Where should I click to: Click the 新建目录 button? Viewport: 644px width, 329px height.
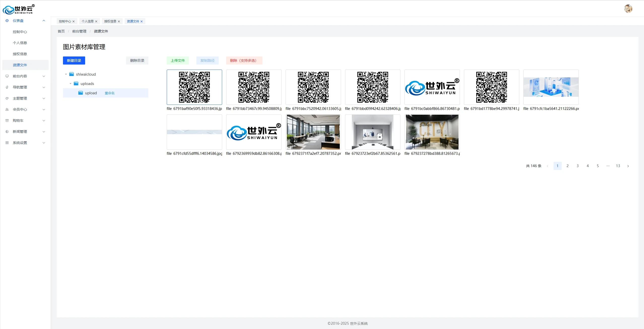(x=74, y=61)
